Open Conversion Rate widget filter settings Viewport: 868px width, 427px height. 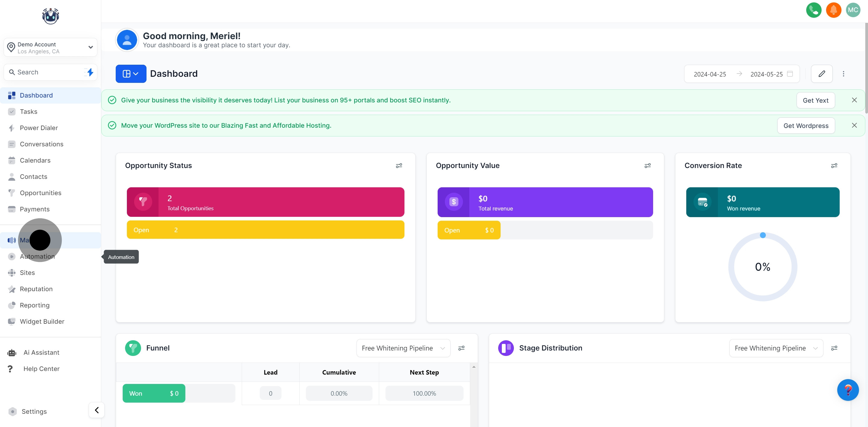tap(834, 166)
